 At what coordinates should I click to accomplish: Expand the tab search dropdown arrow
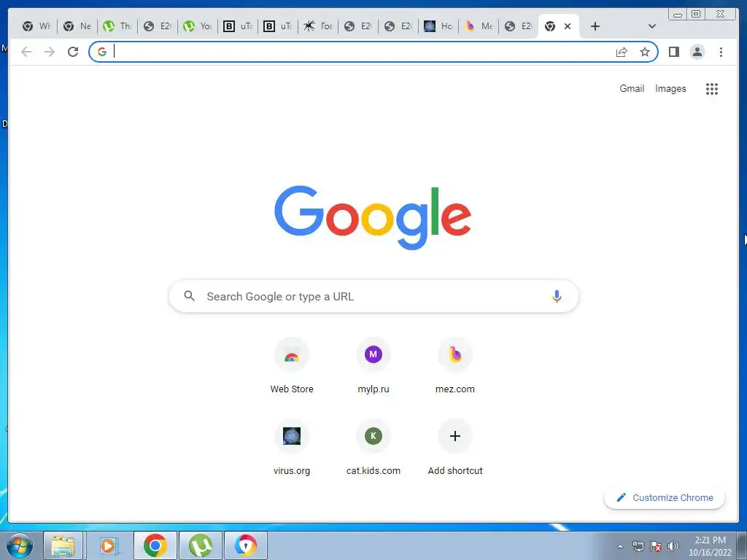(651, 26)
